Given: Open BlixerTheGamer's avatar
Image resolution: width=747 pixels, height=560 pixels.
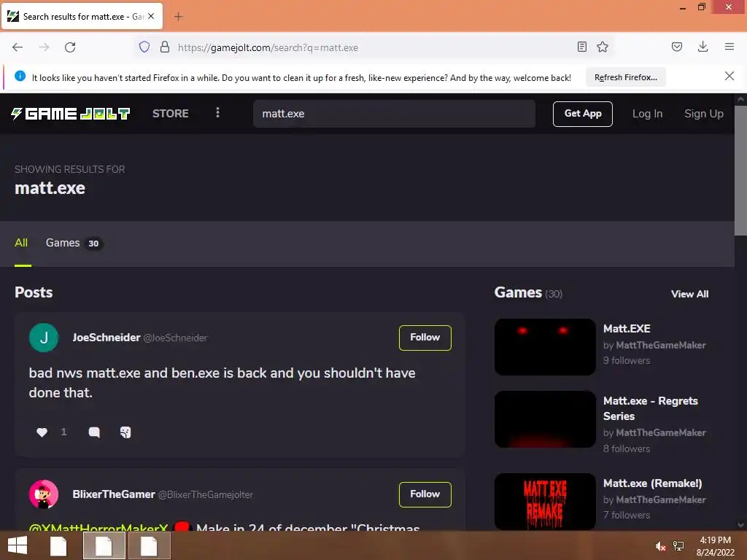Looking at the screenshot, I should pyautogui.click(x=44, y=494).
